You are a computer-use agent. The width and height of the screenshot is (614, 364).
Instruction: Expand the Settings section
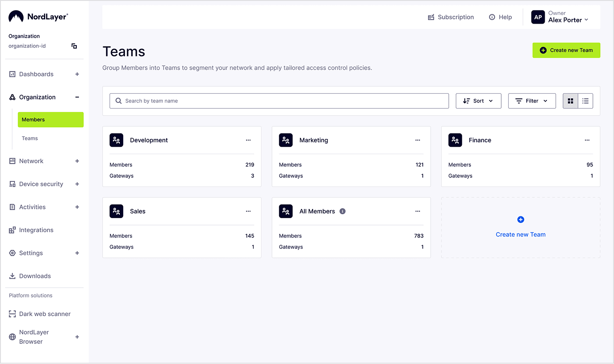point(77,253)
